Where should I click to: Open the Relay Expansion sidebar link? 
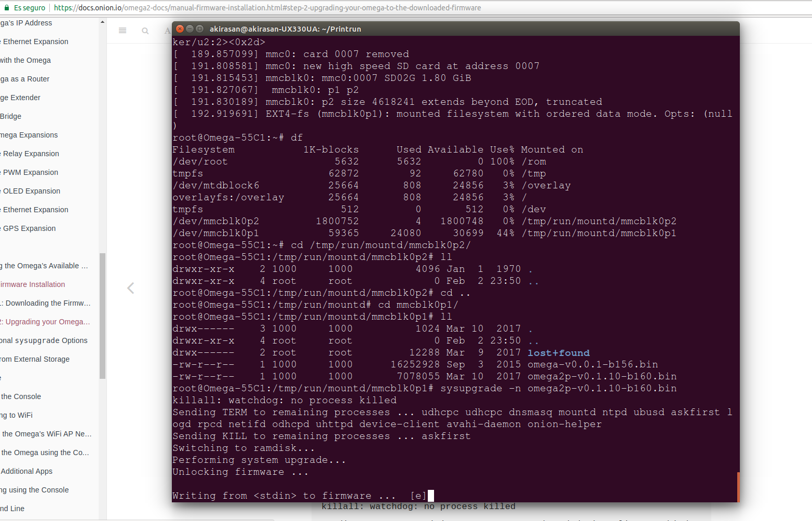coord(31,154)
